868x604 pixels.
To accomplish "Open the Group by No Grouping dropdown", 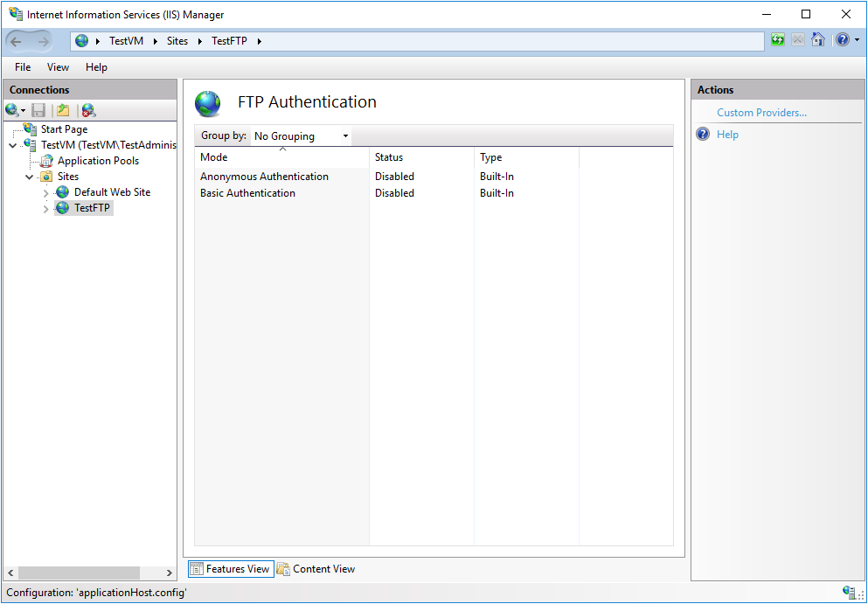I will click(x=302, y=136).
